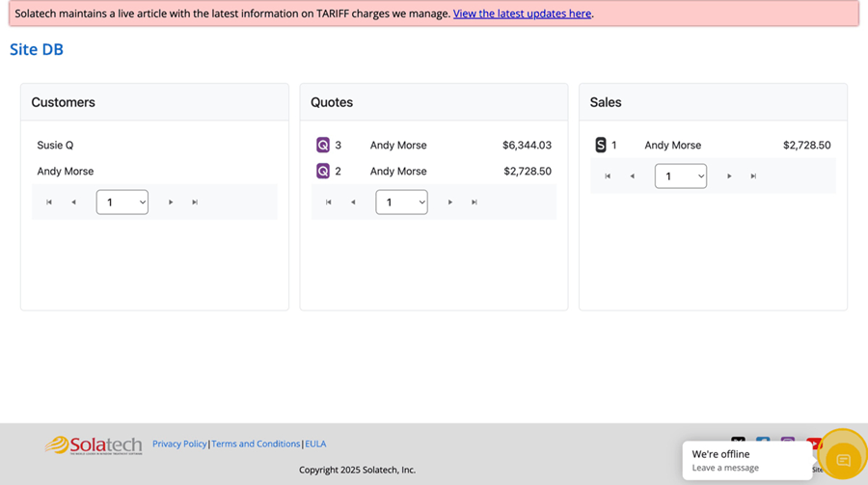The height and width of the screenshot is (485, 868).
Task: Click the purple quote icon for quote 3
Action: click(323, 146)
